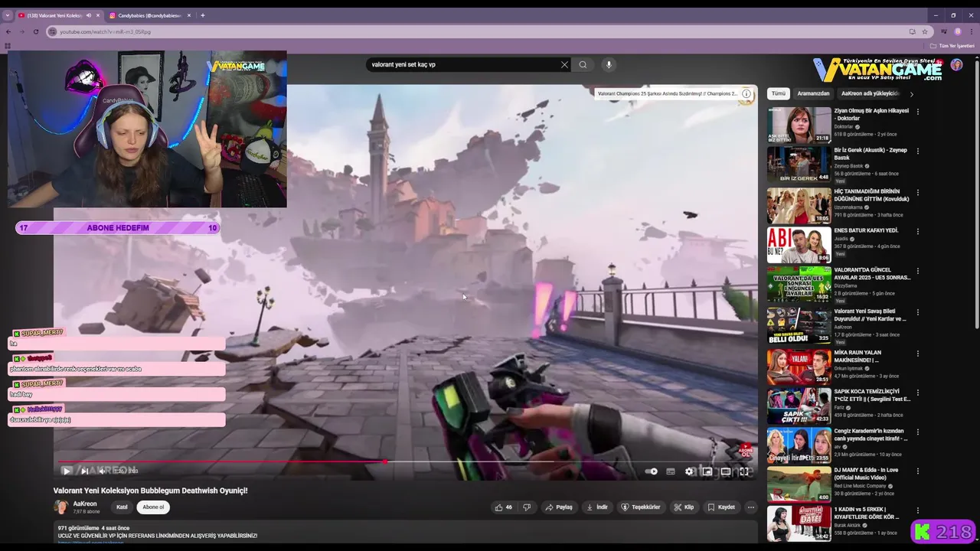Skip to the next video in the player
Image resolution: width=980 pixels, height=551 pixels.
tap(84, 471)
